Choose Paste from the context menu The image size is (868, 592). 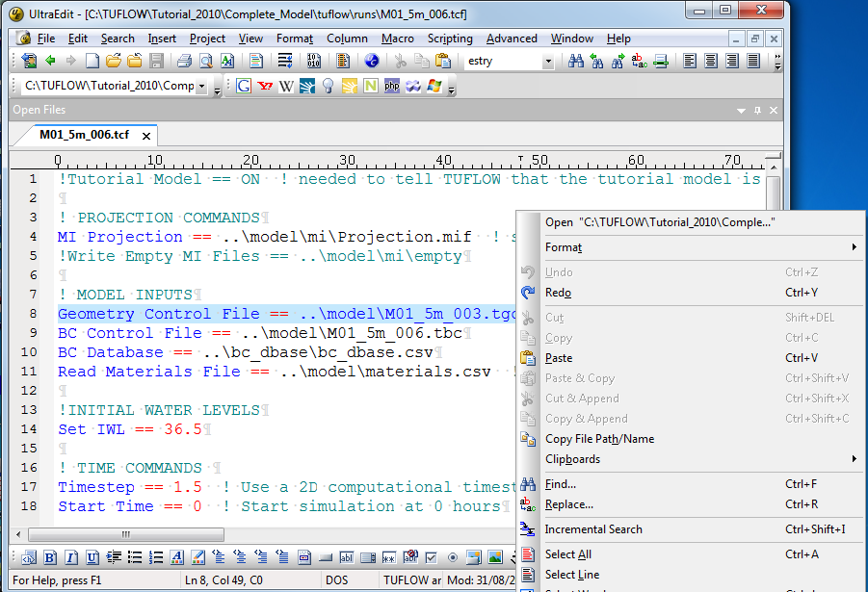click(x=691, y=357)
